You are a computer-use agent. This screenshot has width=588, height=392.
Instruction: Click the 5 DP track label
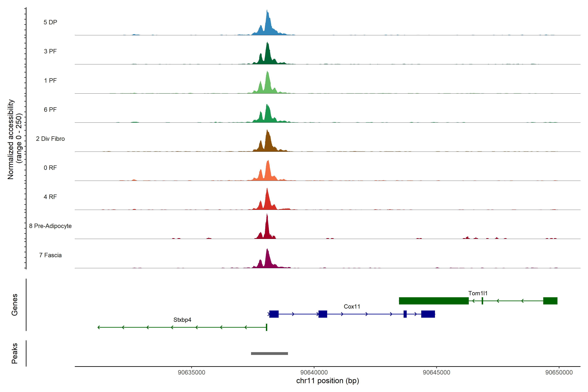click(50, 22)
